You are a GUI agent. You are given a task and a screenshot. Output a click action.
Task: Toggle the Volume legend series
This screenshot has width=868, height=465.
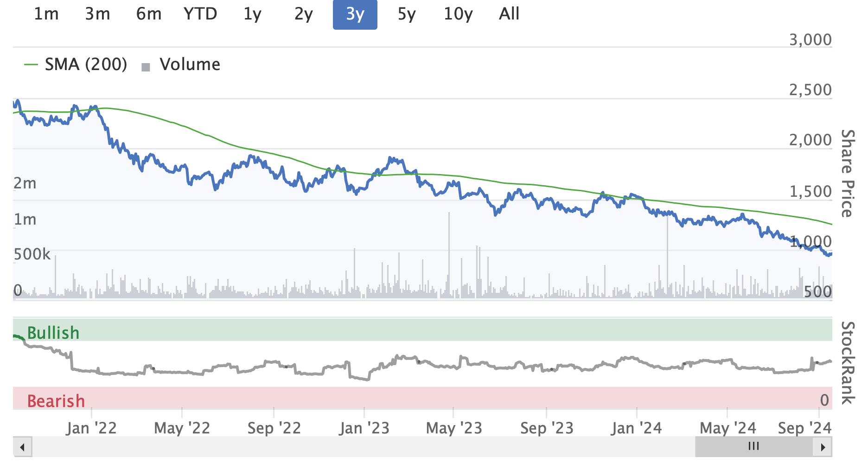(181, 65)
